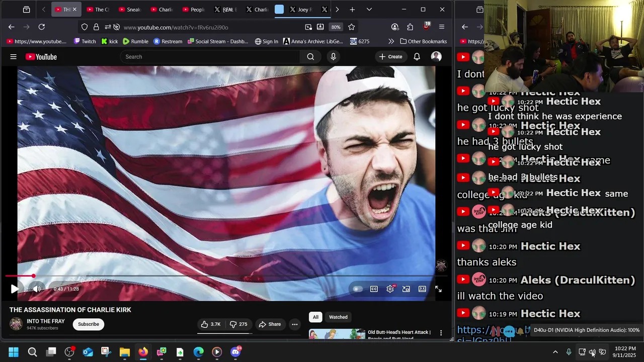Select the 'All' filter chip
The width and height of the screenshot is (644, 362).
click(315, 317)
